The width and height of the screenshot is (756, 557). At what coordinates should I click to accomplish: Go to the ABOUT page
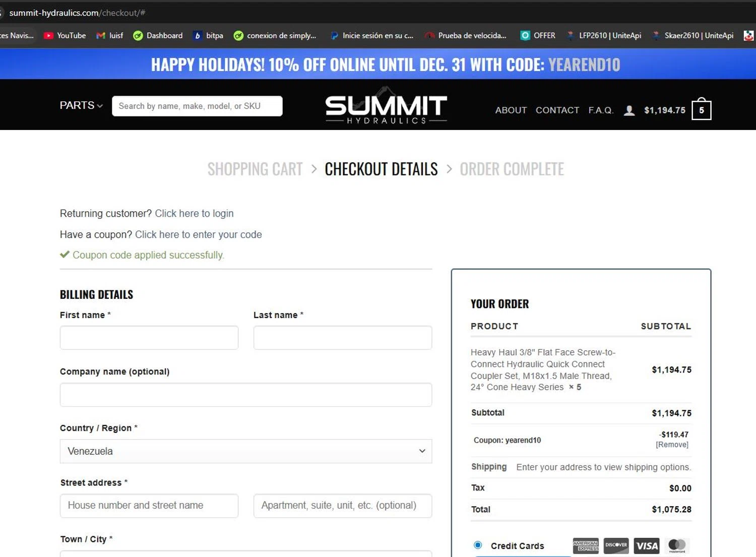point(511,110)
